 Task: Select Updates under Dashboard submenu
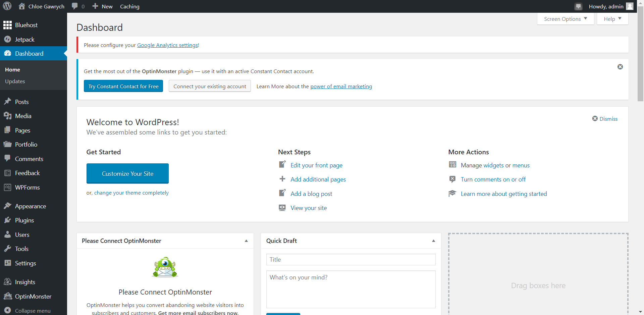15,81
